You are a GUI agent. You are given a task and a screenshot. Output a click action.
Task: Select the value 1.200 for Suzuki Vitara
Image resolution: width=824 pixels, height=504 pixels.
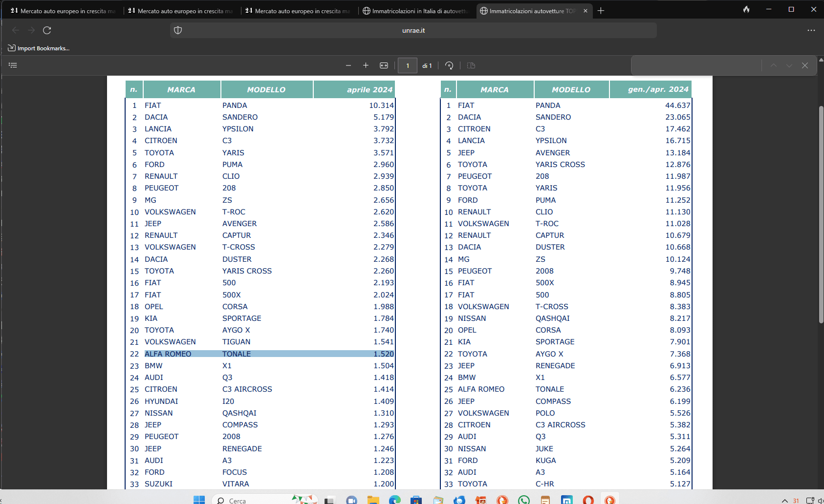pyautogui.click(x=384, y=484)
